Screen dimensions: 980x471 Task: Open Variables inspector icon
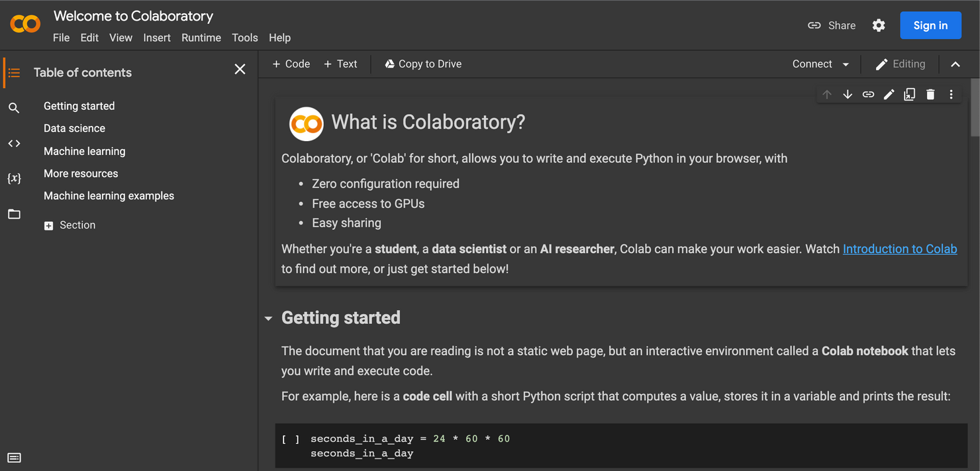(x=14, y=178)
